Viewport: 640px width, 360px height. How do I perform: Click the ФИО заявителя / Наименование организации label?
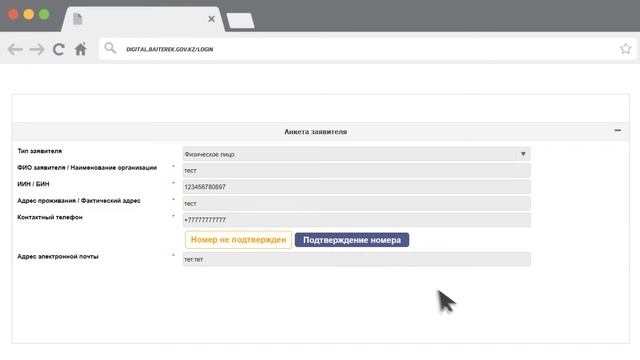click(87, 168)
